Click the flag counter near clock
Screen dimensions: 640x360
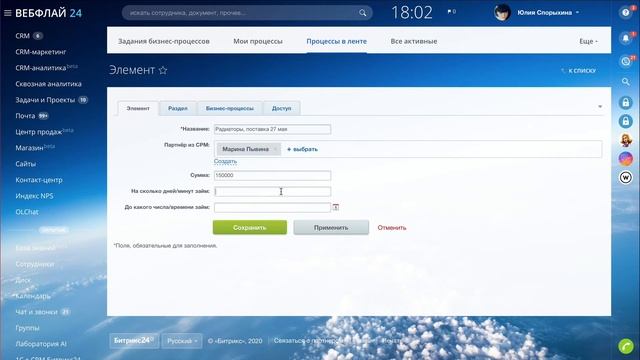point(451,12)
